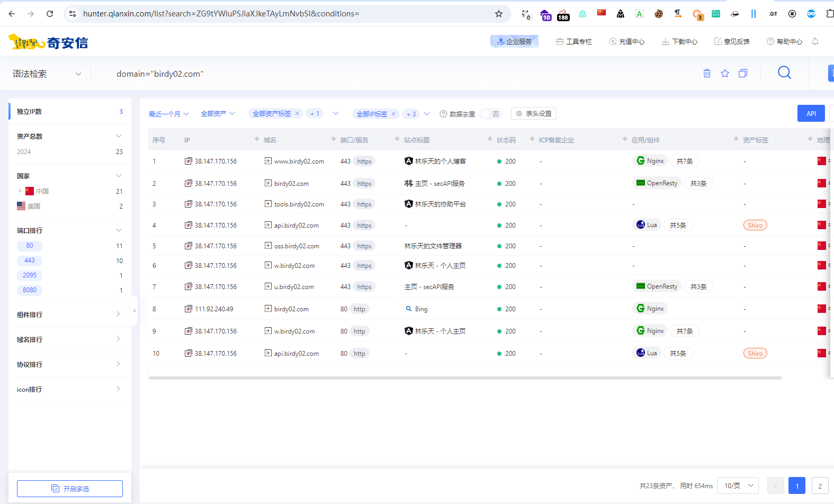Screen dimensions: 834x504
Task: Open 工具专栏 in top navigation
Action: coord(573,41)
